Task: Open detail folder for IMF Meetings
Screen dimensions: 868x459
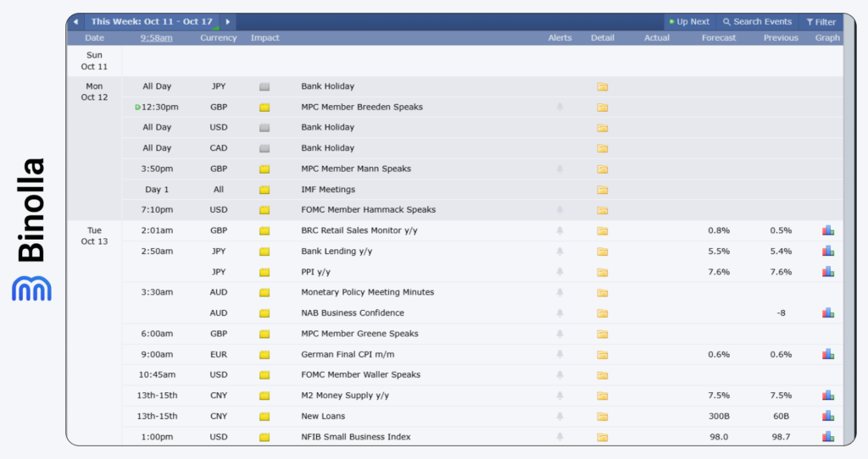Action: (603, 190)
